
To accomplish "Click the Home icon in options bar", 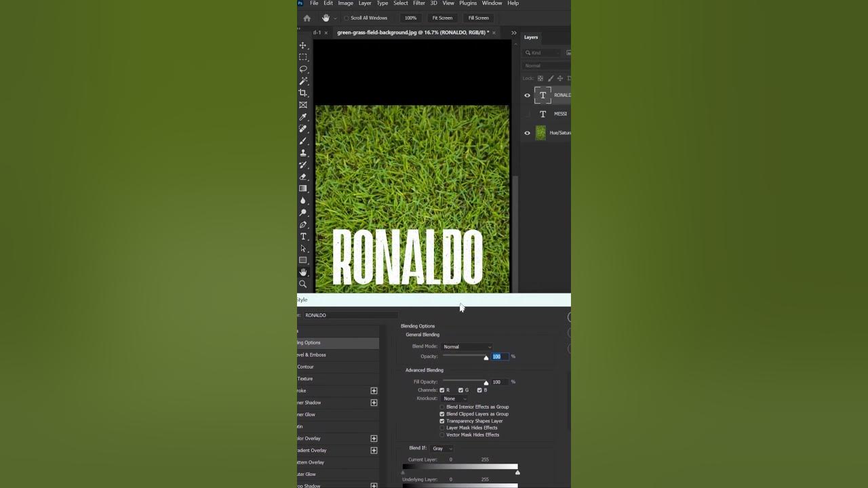I will click(307, 18).
